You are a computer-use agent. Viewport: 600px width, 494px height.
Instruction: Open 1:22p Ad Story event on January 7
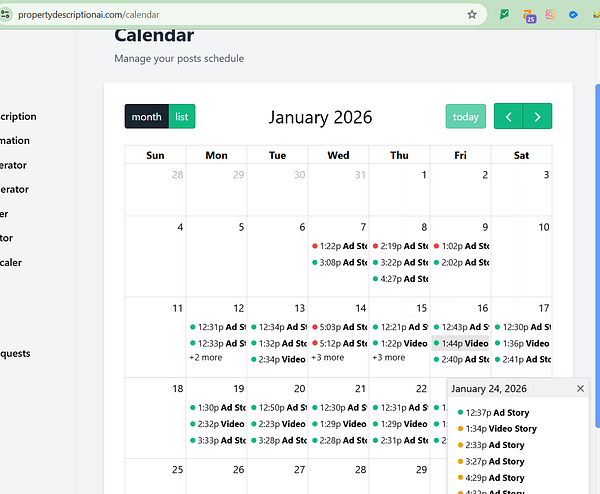point(339,246)
